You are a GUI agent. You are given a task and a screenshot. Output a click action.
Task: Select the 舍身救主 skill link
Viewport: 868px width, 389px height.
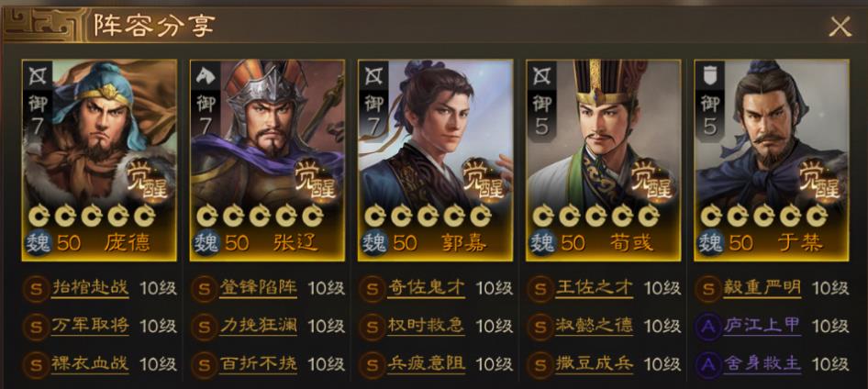762,363
